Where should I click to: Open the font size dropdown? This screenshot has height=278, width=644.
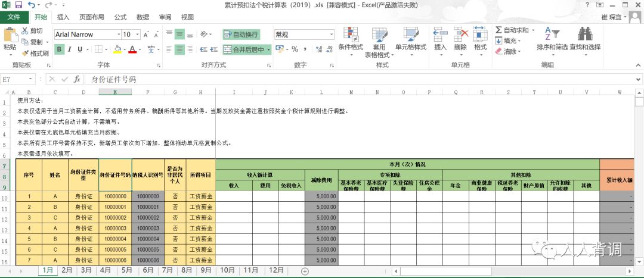pos(137,35)
